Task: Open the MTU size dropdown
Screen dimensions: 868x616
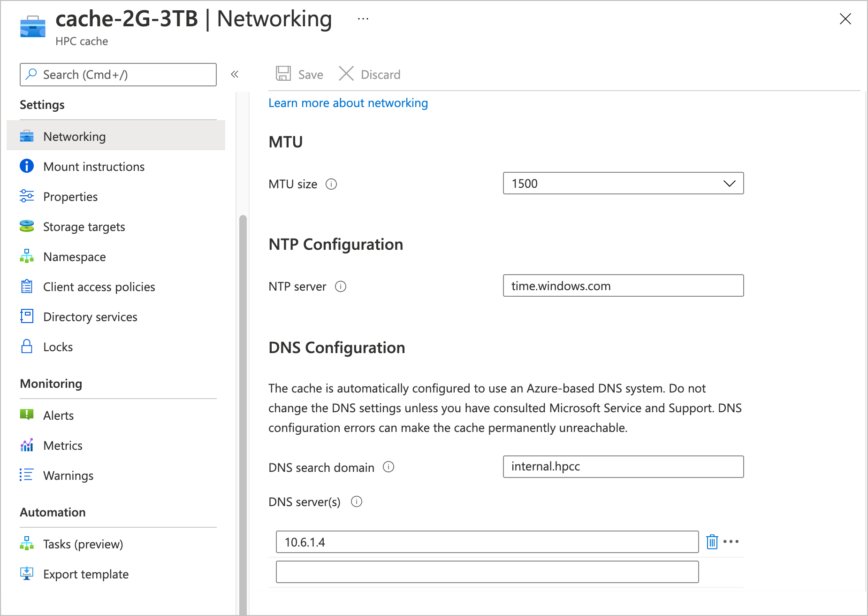Action: [x=730, y=183]
